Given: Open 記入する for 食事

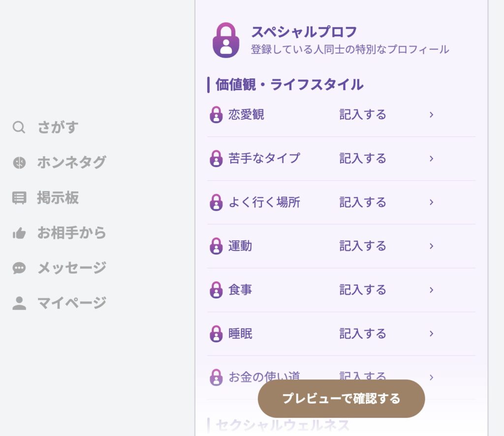Looking at the screenshot, I should point(363,290).
